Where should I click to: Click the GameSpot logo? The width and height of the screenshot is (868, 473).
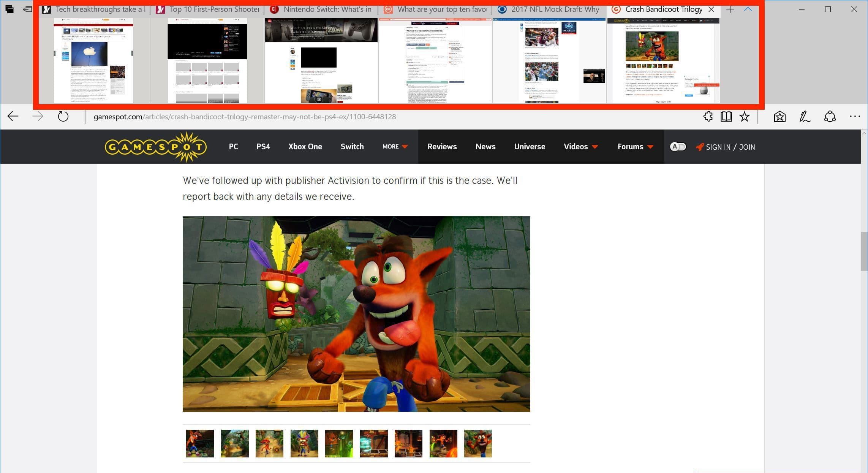(x=156, y=147)
